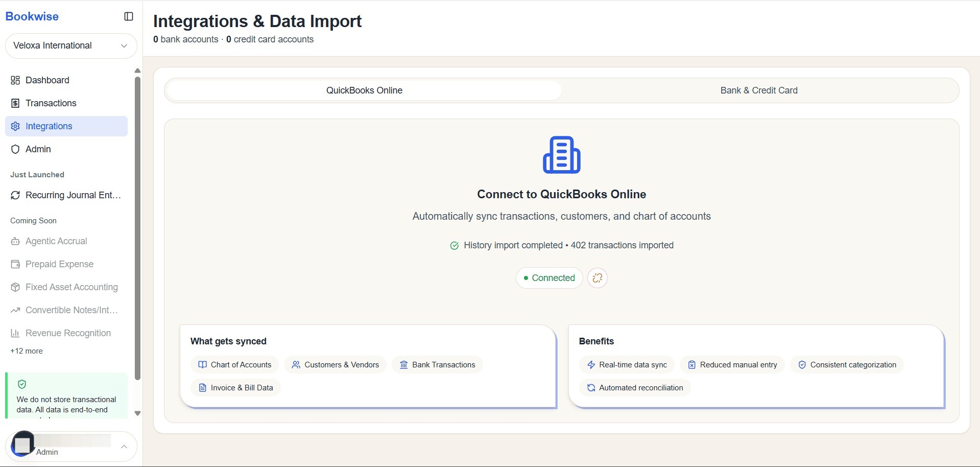Click the sidebar vertical scrollbar thumb

pyautogui.click(x=137, y=228)
